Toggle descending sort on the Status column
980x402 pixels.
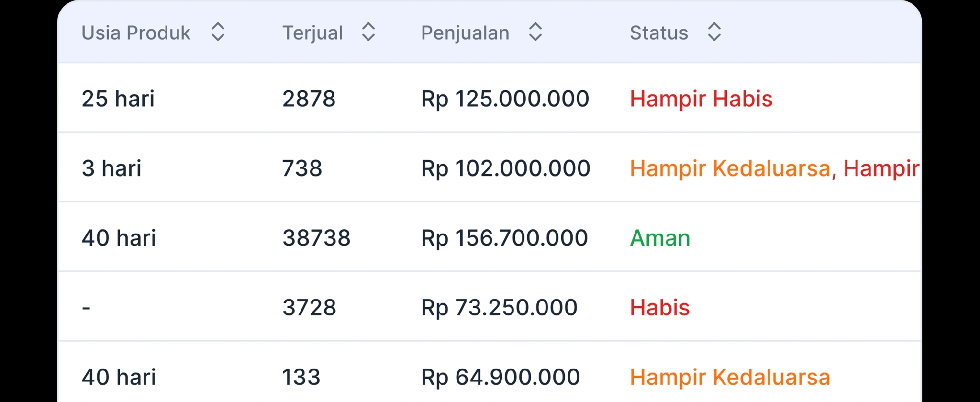[x=713, y=38]
